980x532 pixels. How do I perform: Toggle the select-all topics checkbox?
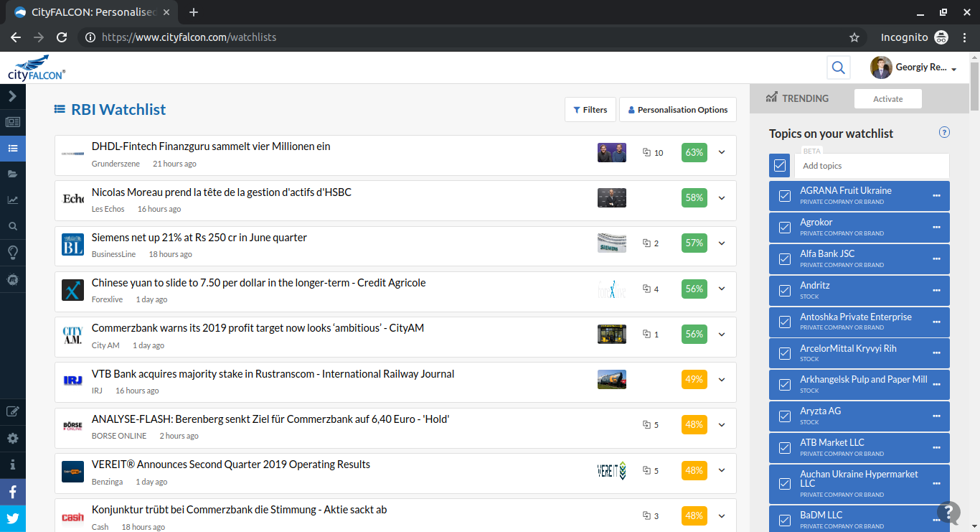point(780,165)
